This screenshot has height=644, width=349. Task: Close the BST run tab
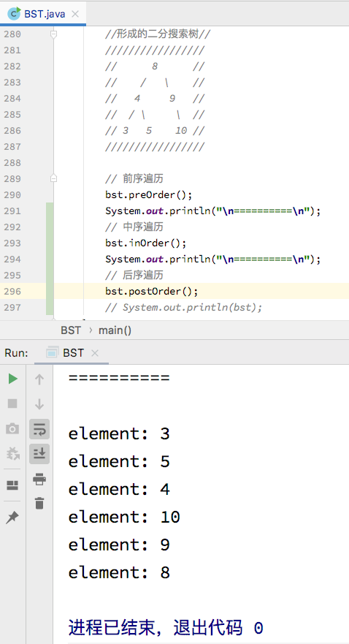(95, 353)
